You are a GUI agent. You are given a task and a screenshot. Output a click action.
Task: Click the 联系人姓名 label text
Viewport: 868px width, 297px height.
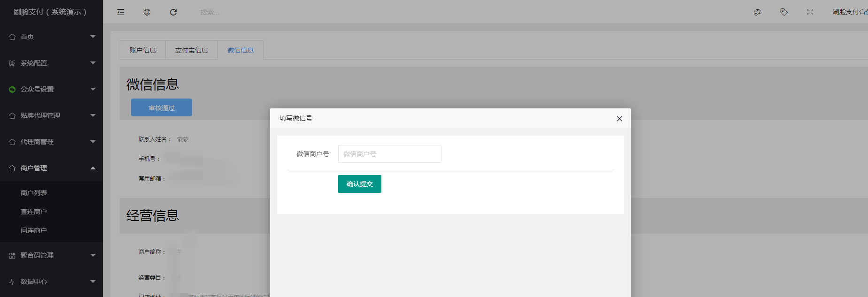[x=155, y=139]
